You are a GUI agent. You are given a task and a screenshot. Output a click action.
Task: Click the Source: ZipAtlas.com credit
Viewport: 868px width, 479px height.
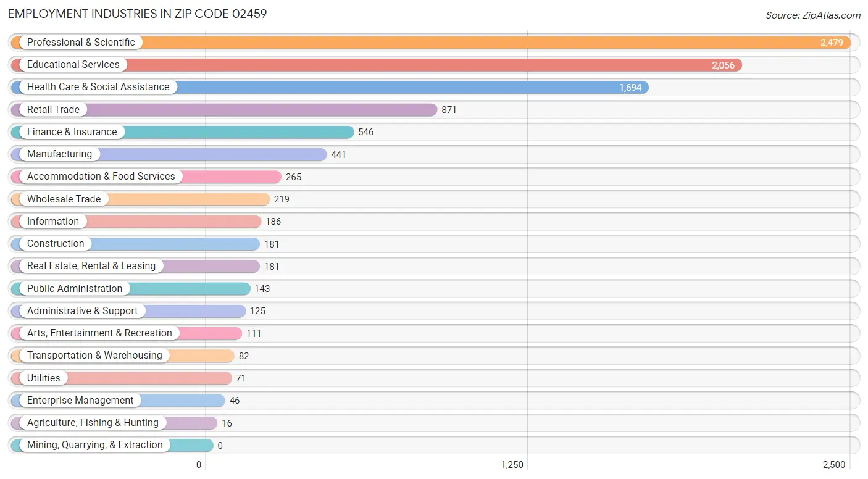[x=812, y=15]
